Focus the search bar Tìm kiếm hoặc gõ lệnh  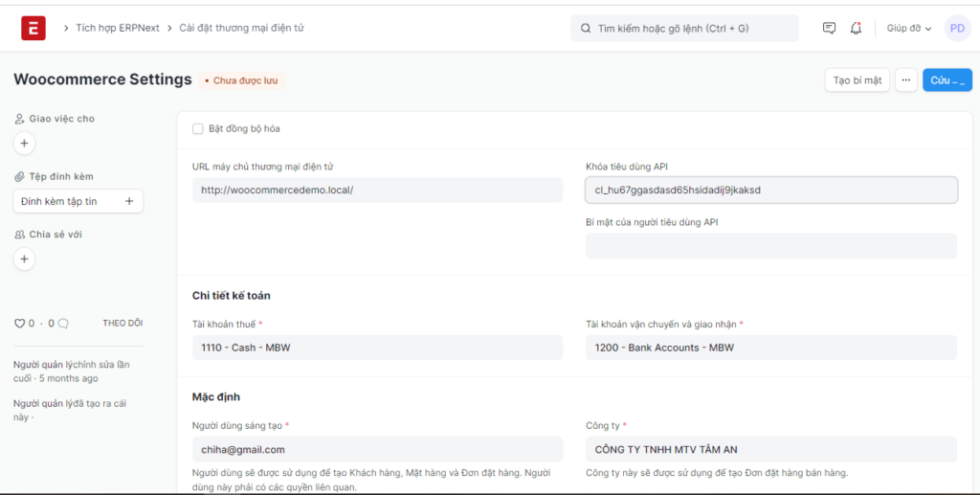click(684, 29)
